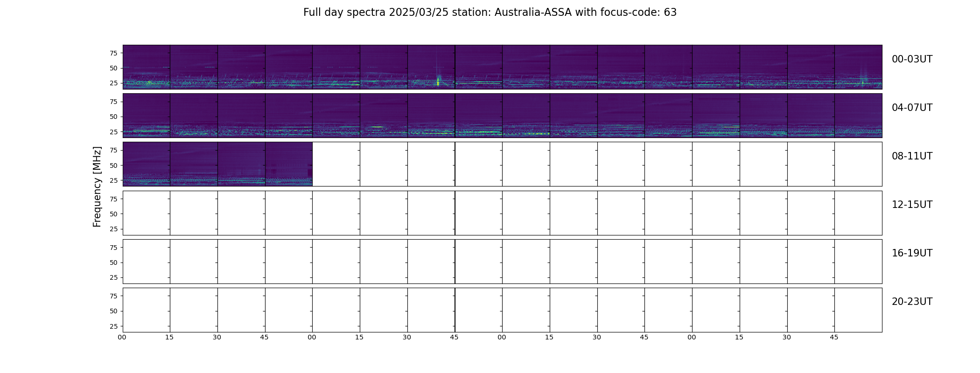Screen dimensions: 980x373
Task: Select the "04-07UT" row label
Action: coord(912,108)
